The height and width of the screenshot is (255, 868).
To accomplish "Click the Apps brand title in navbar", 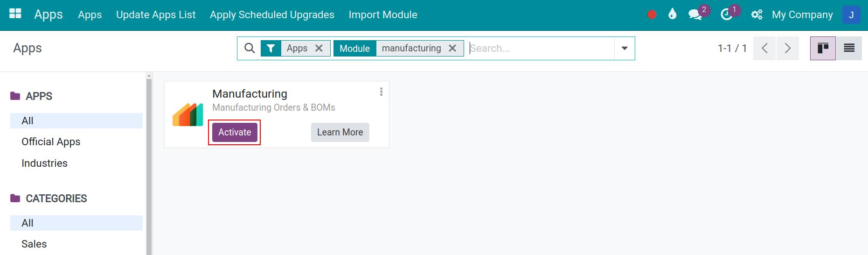I will click(49, 15).
